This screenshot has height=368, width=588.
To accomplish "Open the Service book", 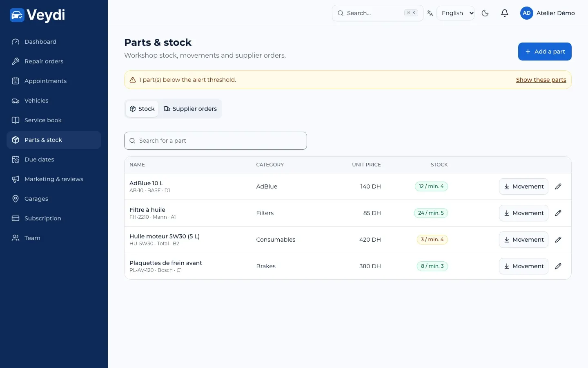I will [54, 120].
